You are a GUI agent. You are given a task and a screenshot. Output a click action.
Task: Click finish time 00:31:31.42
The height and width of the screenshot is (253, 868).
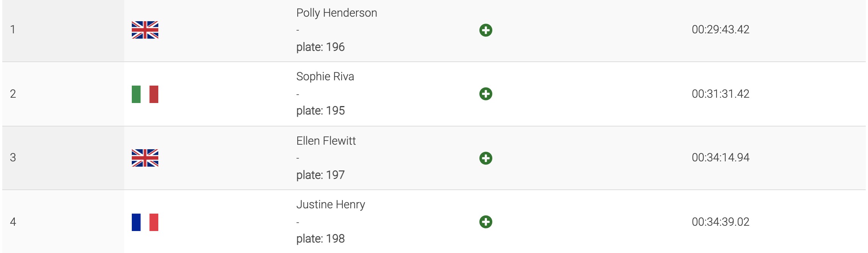click(x=721, y=94)
